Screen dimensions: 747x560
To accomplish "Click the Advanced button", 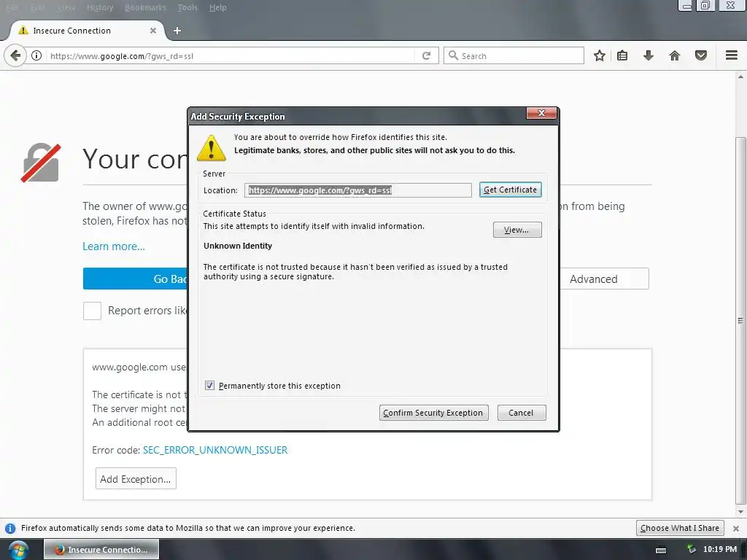I will [603, 279].
